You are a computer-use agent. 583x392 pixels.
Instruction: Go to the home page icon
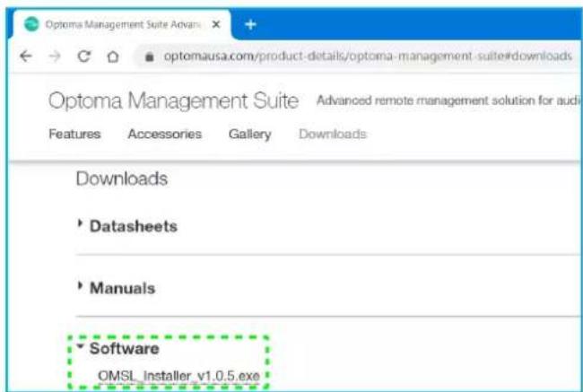113,57
